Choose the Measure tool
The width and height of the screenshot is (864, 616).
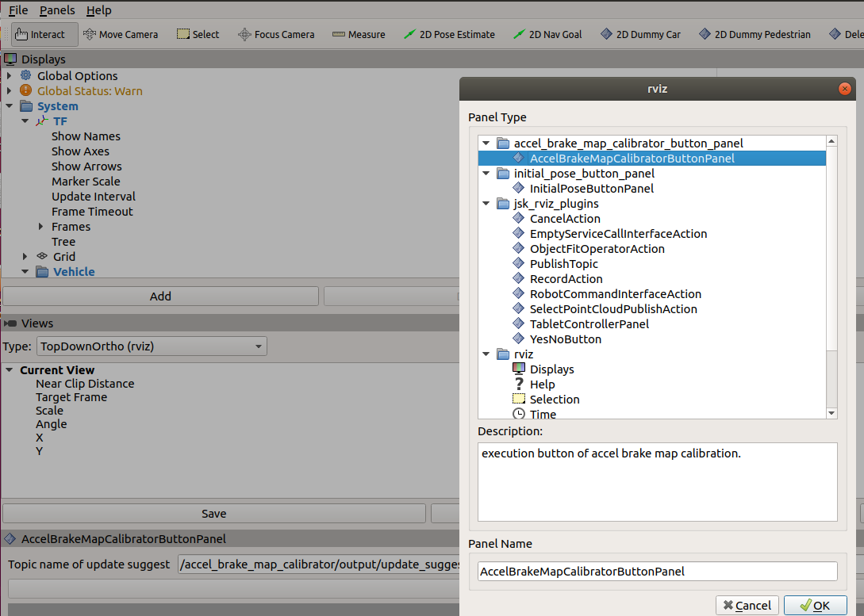tap(359, 34)
